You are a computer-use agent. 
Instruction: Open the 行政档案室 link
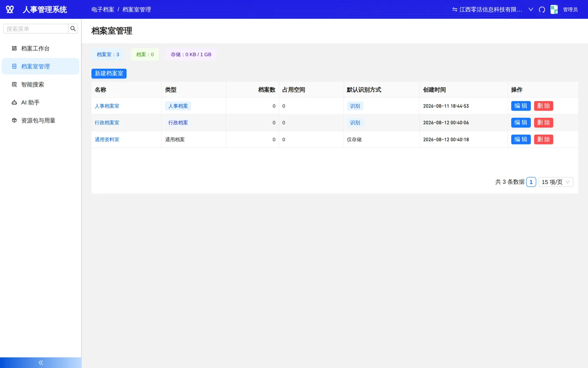[x=107, y=123]
